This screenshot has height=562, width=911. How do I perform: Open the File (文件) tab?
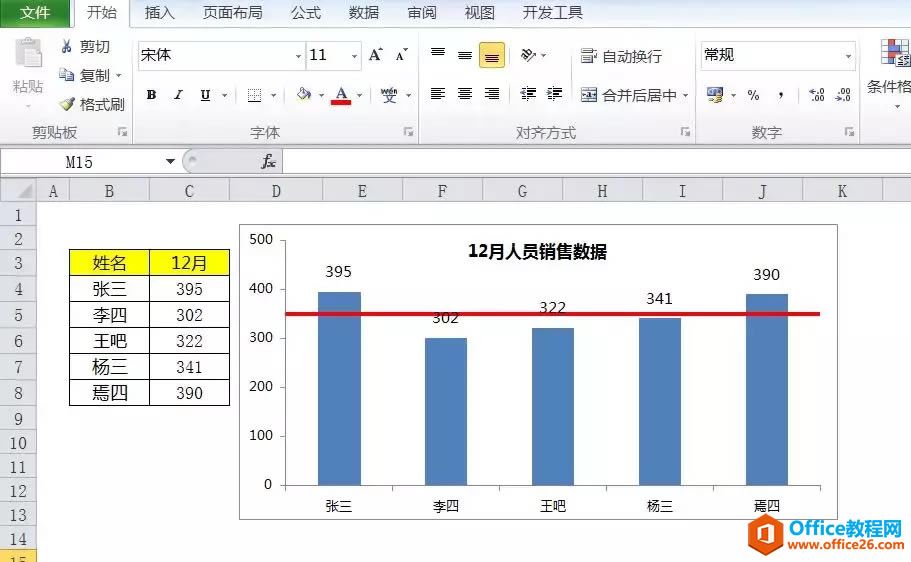tap(35, 13)
